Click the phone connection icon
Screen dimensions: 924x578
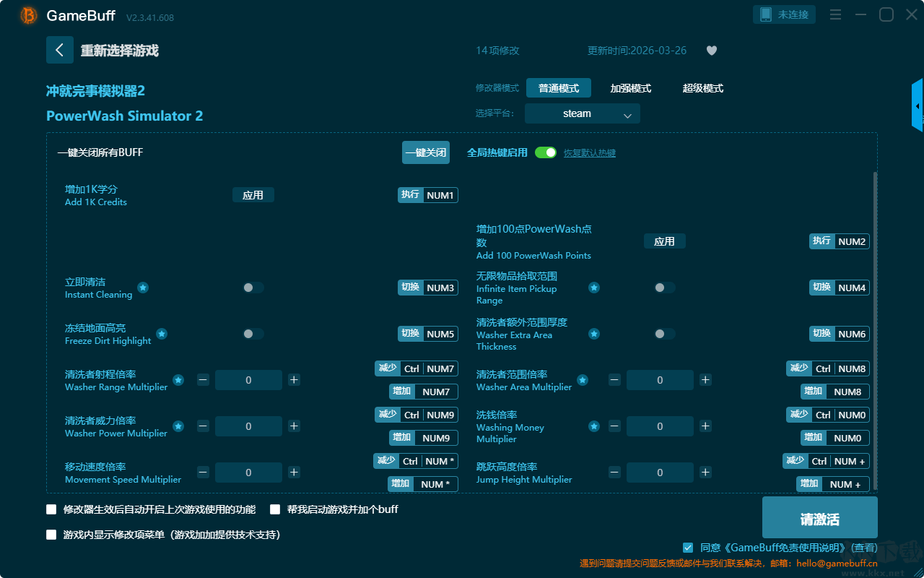pos(765,14)
